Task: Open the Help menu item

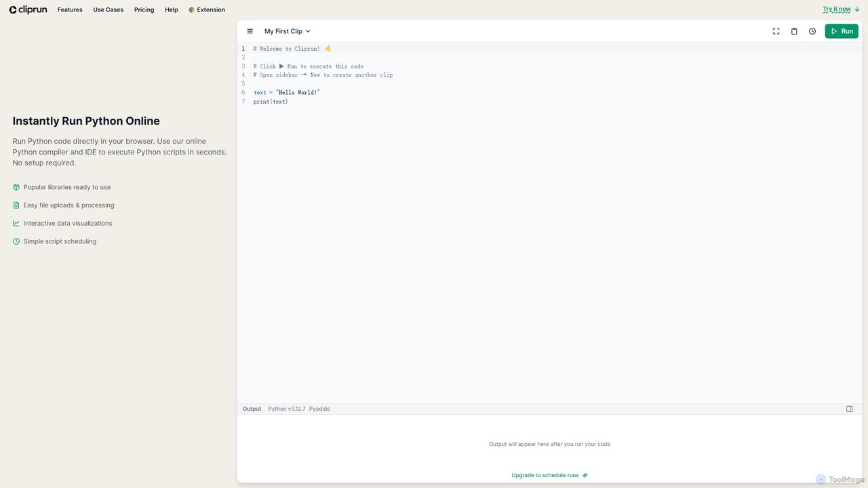Action: [172, 10]
